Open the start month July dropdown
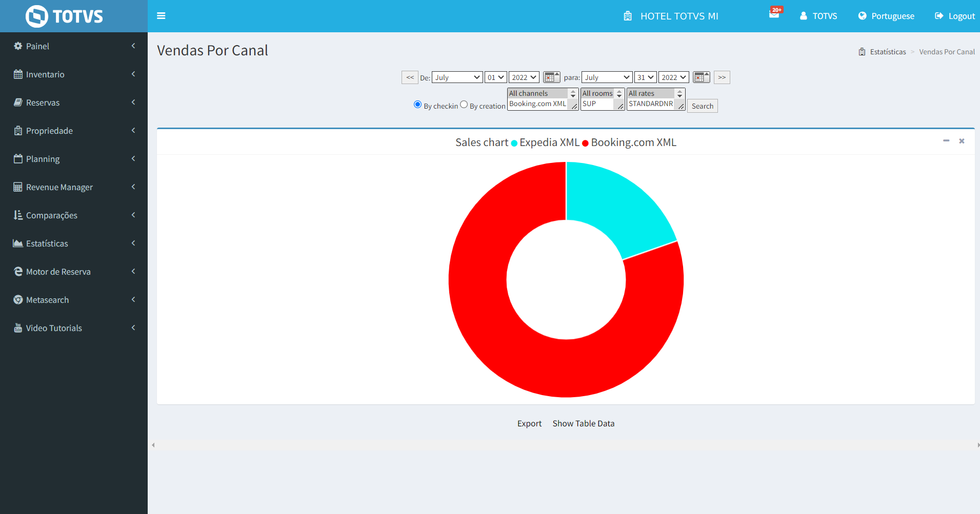This screenshot has height=514, width=980. coord(457,77)
